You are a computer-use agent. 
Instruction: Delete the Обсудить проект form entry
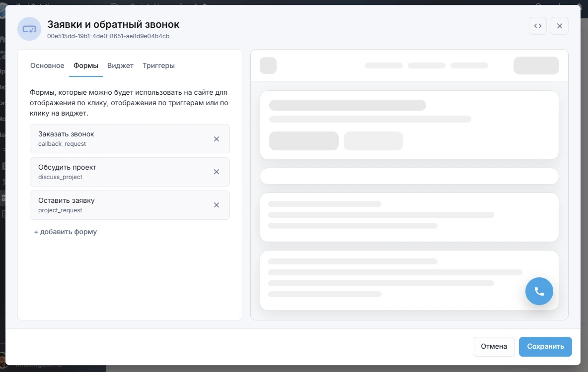click(x=217, y=172)
